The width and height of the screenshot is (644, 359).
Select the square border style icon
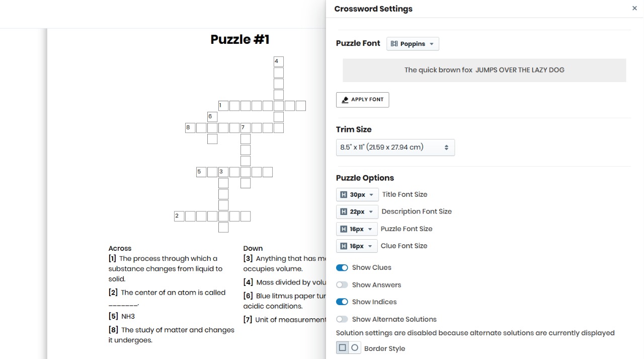pyautogui.click(x=343, y=348)
